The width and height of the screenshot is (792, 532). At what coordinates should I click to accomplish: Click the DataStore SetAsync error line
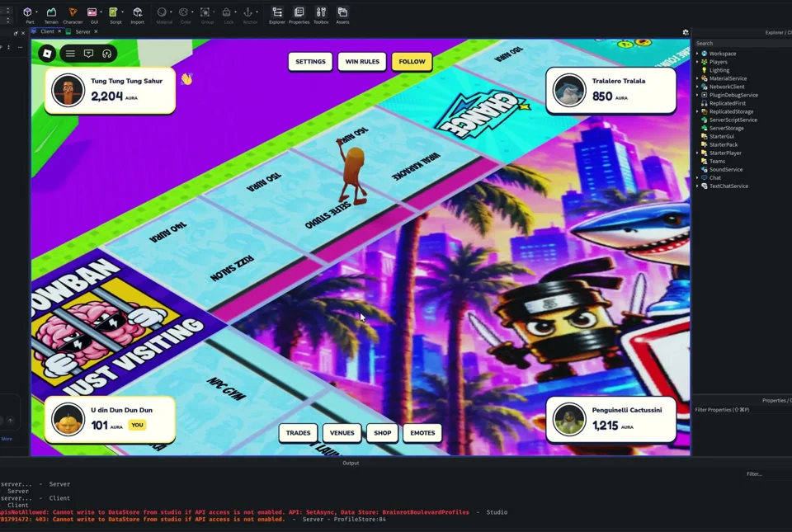pyautogui.click(x=253, y=512)
